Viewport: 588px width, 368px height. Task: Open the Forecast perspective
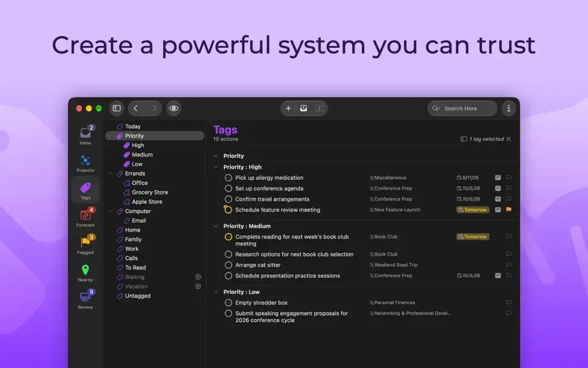(86, 218)
